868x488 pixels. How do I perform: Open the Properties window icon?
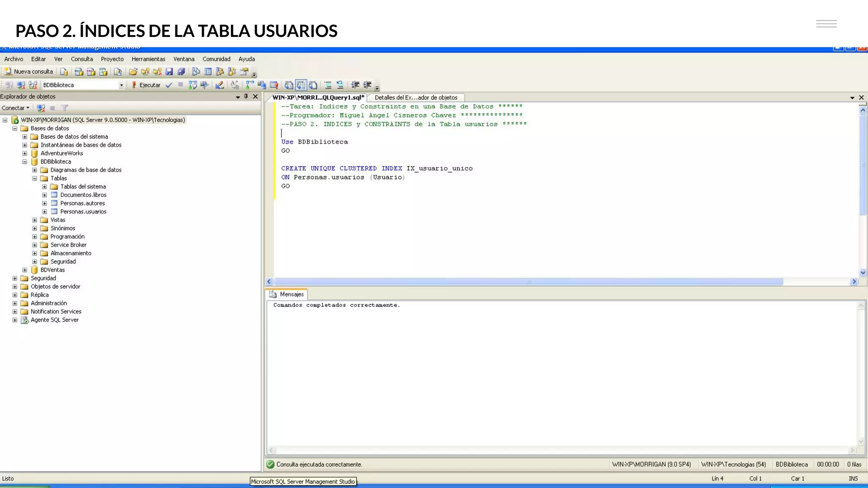244,72
